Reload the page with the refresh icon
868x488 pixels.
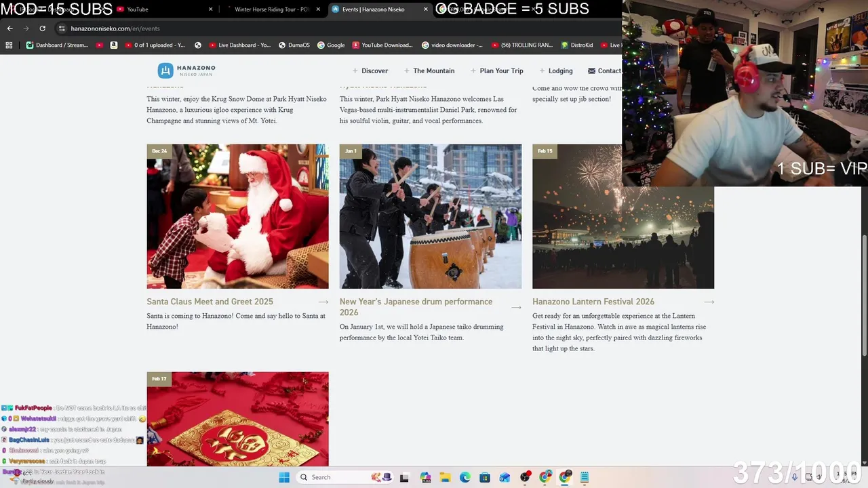[42, 28]
